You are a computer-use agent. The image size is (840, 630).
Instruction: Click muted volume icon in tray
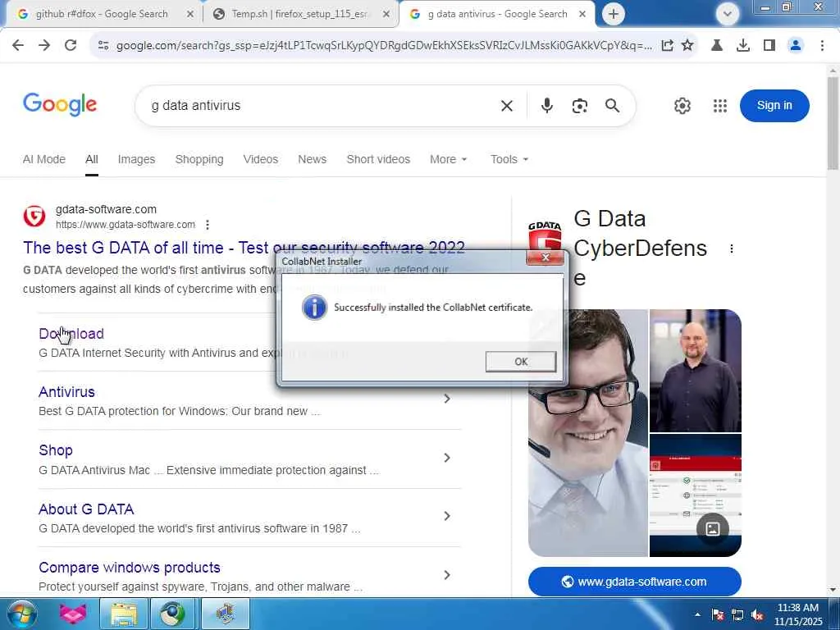pos(757,615)
